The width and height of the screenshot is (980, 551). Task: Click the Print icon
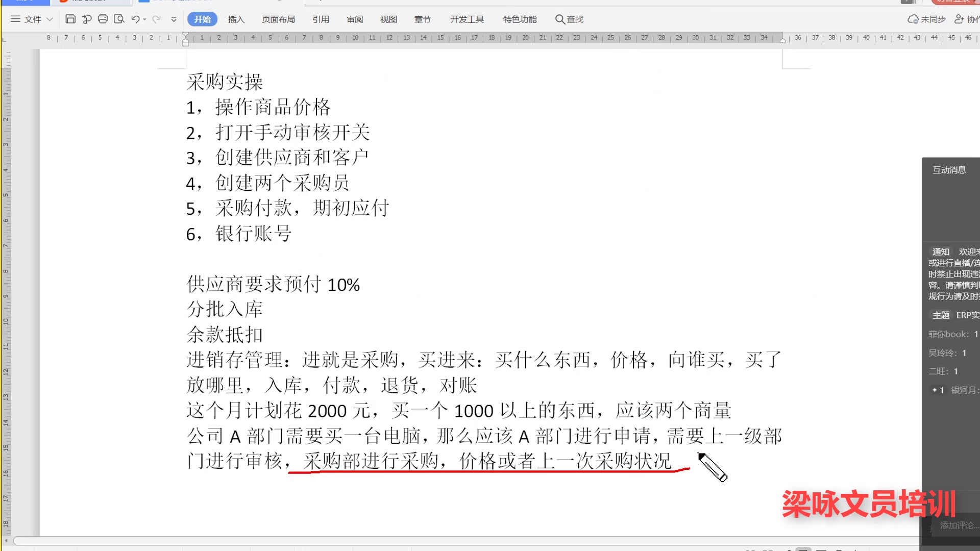pos(103,19)
